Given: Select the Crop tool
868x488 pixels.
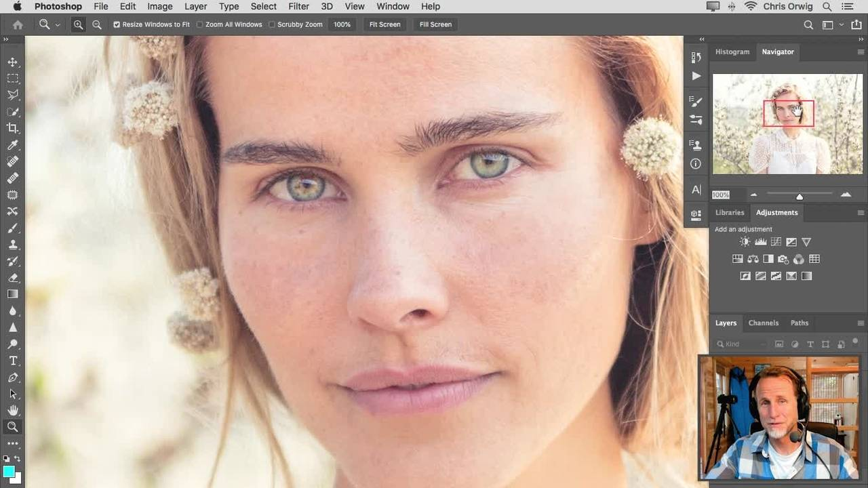Looking at the screenshot, I should coord(13,128).
